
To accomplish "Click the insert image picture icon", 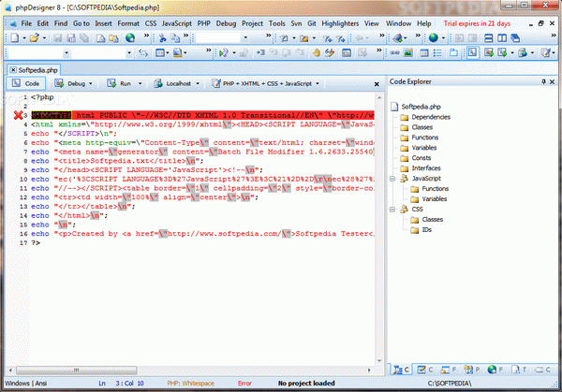I will 407,53.
